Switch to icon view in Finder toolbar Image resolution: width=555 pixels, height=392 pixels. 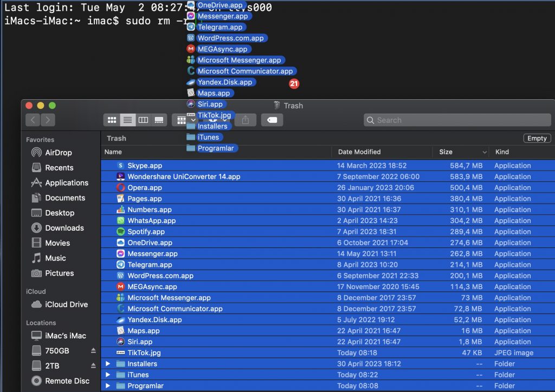click(112, 120)
